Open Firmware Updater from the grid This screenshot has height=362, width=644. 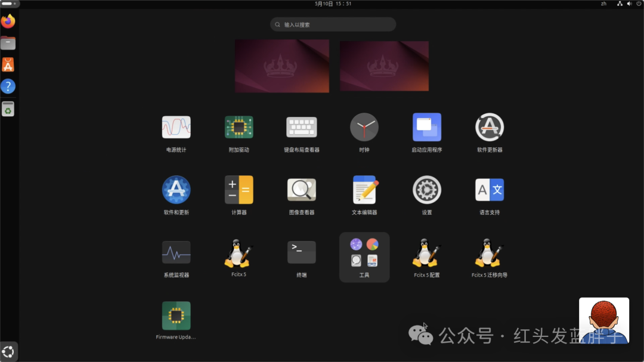pyautogui.click(x=176, y=314)
